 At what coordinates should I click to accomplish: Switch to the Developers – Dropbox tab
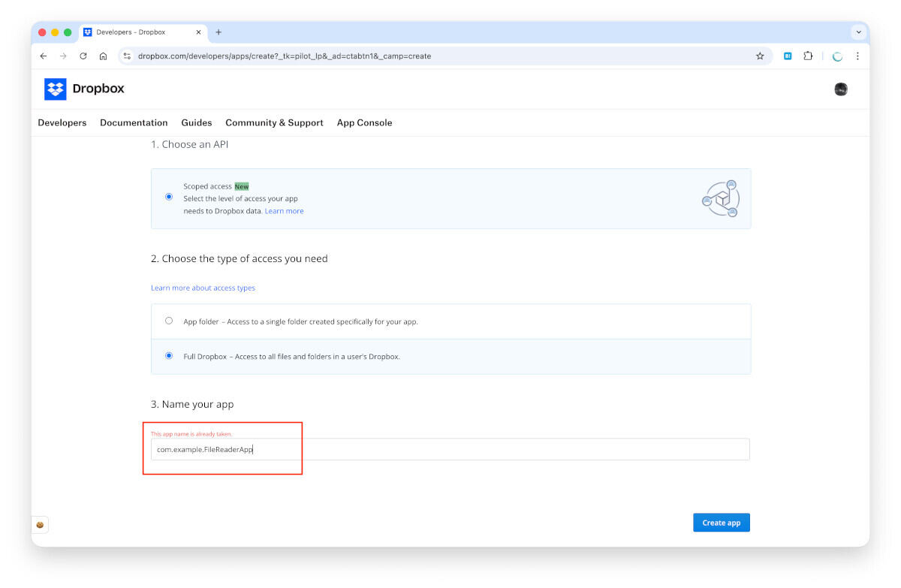click(x=143, y=32)
